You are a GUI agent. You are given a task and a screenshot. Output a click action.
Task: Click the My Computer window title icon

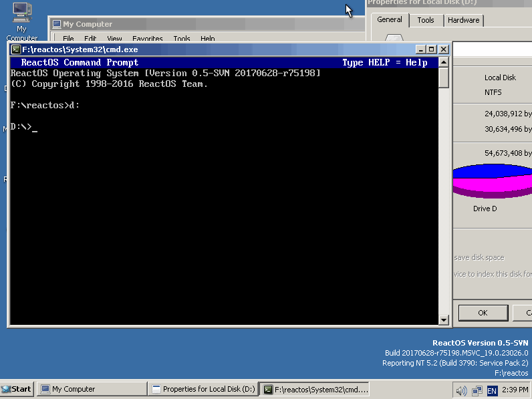tap(57, 24)
